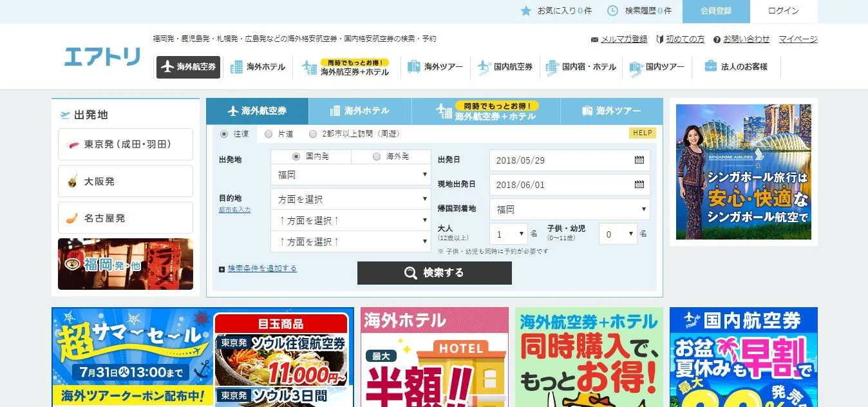Click the envelope icon beside メルマガ登録
Viewport: 868px width, 407px height.
click(594, 40)
